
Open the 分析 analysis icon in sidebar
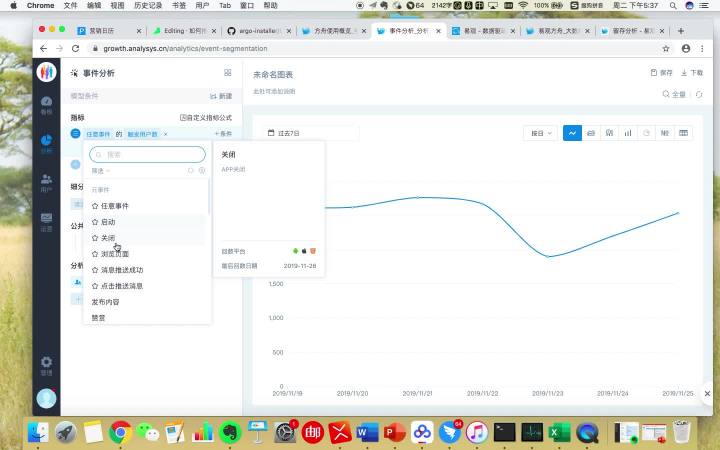(46, 143)
